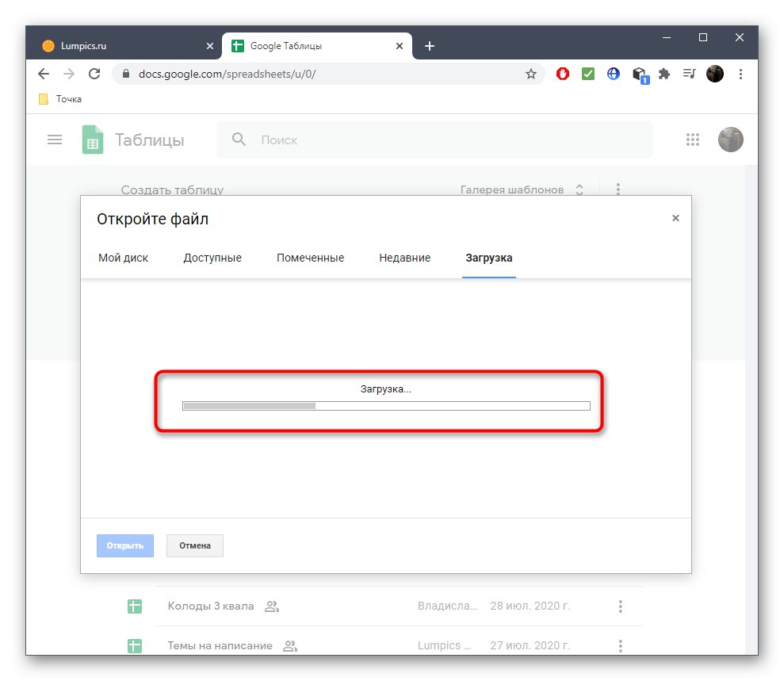Click the file upload progress bar
The width and height of the screenshot is (784, 681).
click(386, 405)
